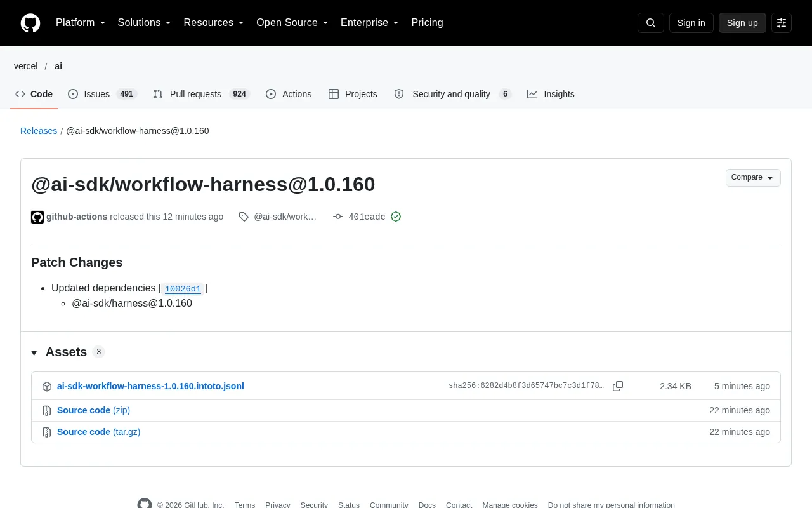
Task: Click the footer GitHub mark icon
Action: [145, 505]
